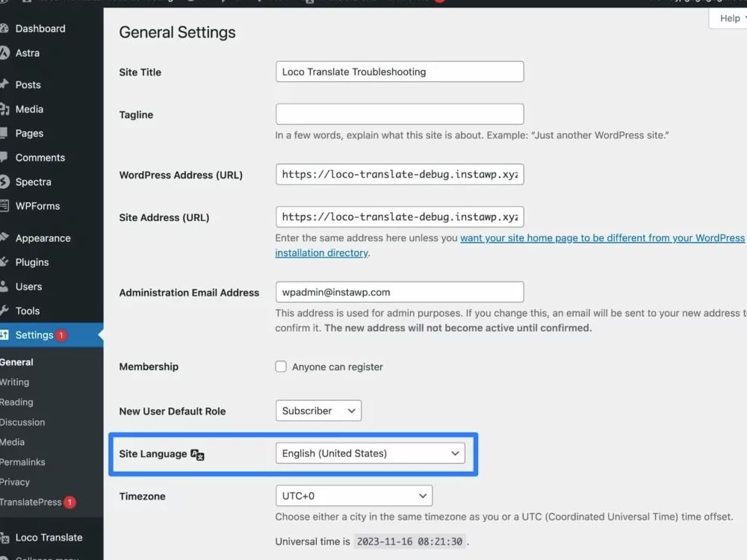
Task: Open the Site Language dropdown
Action: coord(371,452)
